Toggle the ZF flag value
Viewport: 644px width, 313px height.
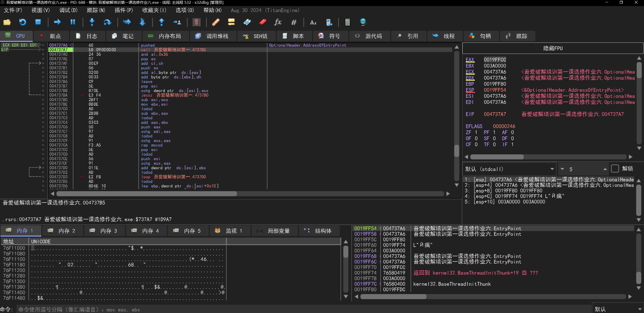click(x=476, y=132)
